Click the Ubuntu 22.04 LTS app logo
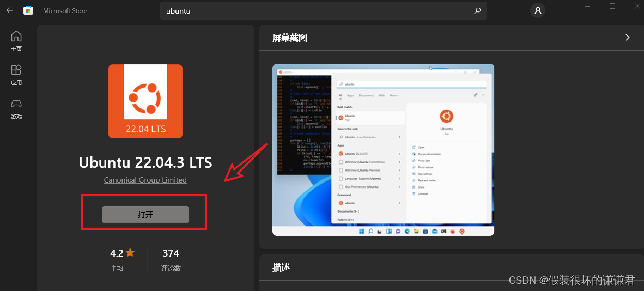Screen dimensions: 644x291 tap(145, 101)
